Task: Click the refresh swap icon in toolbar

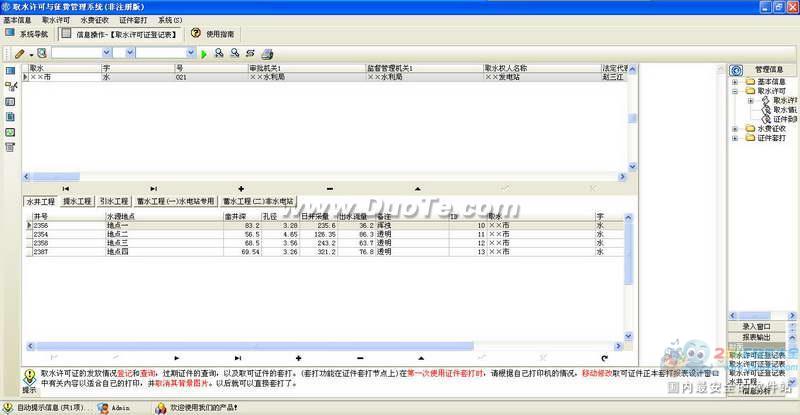Action: point(250,53)
